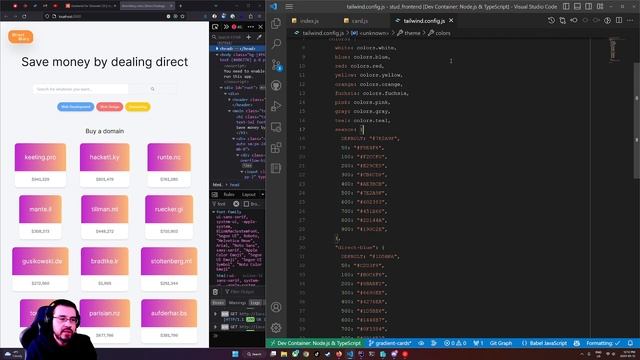Open the Accounts menu in VS Code
This screenshot has height=360, width=640.
tap(276, 307)
